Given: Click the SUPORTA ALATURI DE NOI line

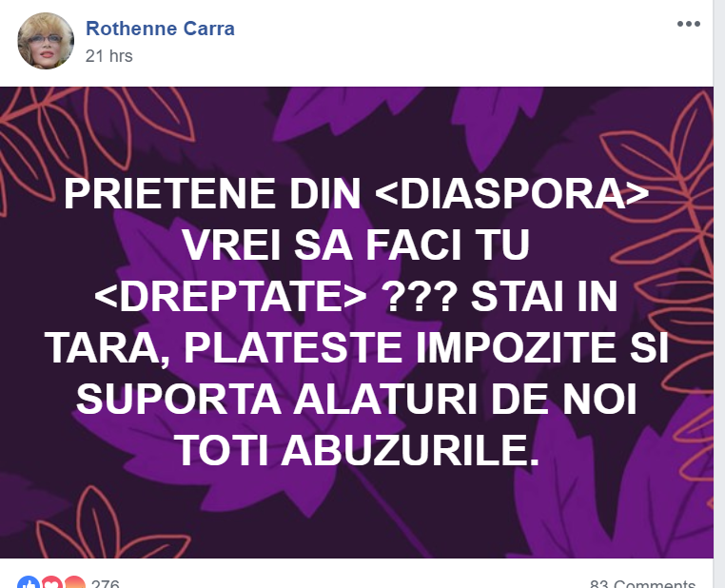Looking at the screenshot, I should (357, 400).
